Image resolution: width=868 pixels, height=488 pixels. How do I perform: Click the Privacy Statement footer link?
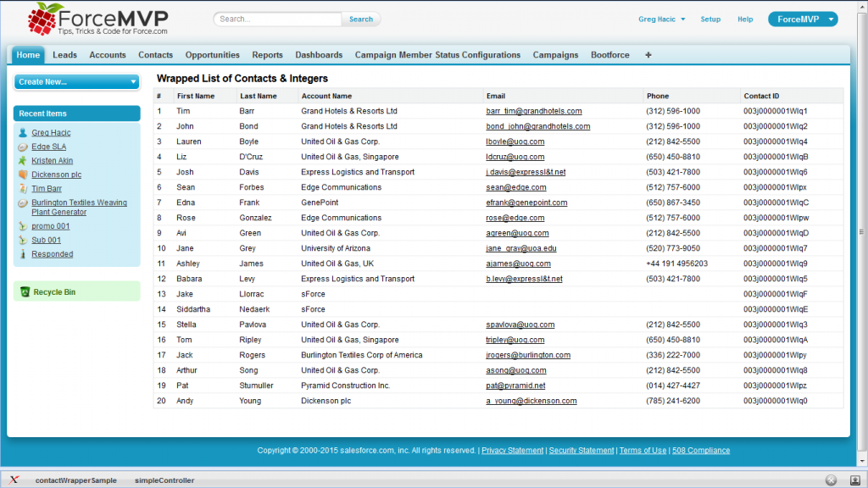[512, 451]
